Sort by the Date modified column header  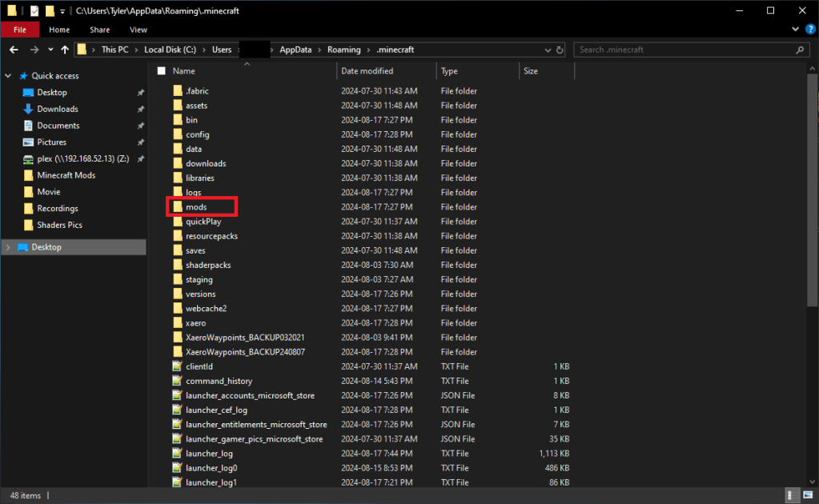click(x=367, y=71)
